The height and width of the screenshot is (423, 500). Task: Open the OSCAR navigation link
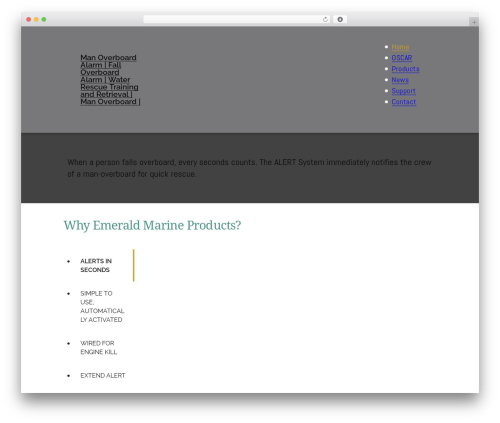tap(402, 58)
